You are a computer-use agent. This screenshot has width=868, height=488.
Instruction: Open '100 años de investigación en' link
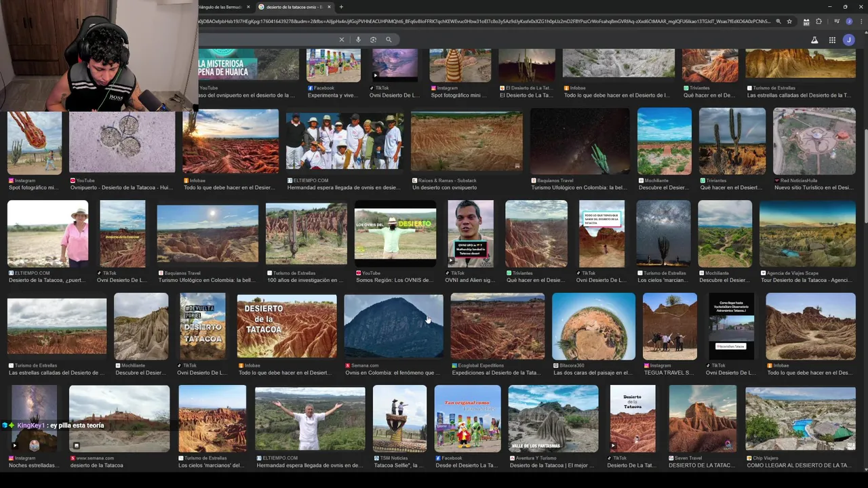click(x=305, y=280)
